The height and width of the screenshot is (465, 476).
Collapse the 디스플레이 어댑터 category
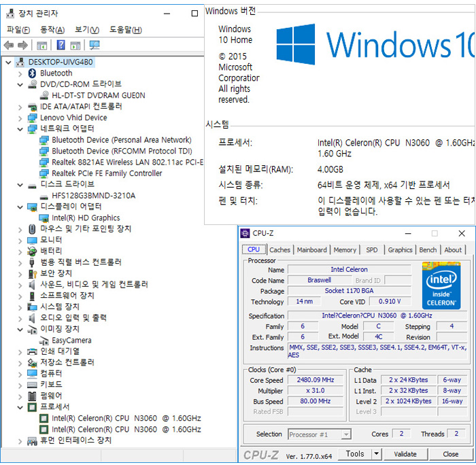coord(20,207)
